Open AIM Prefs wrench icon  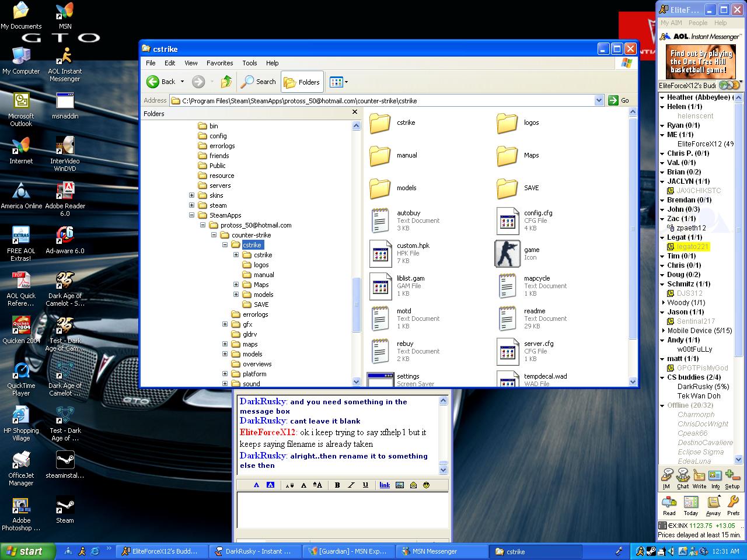coord(734,506)
